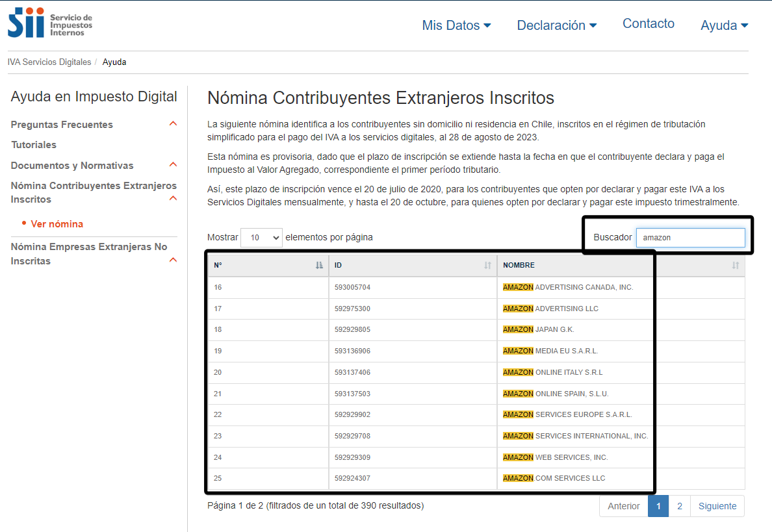Sort table by N° column icon
This screenshot has height=532, width=772.
click(x=319, y=265)
